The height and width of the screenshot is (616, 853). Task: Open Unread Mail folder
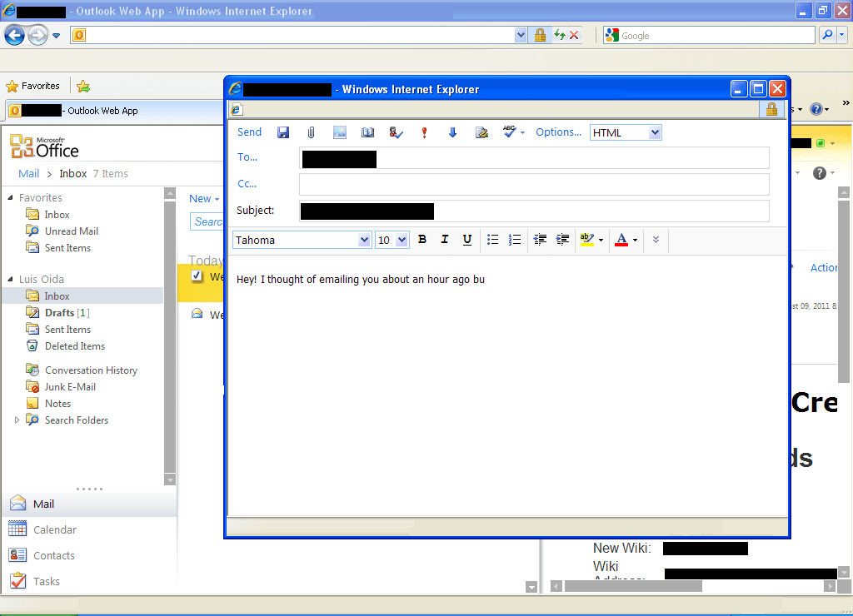[72, 231]
